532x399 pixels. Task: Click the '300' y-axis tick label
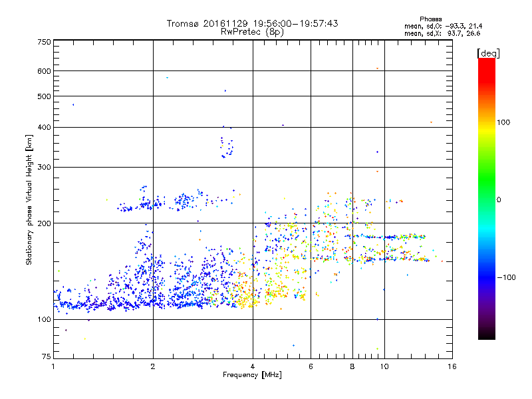click(x=44, y=168)
